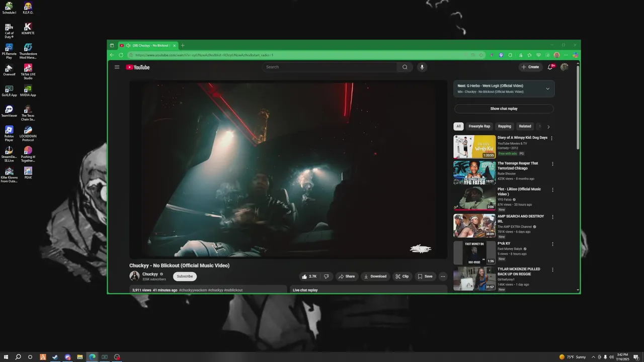Click the YouTube search magnifier button
Image resolution: width=644 pixels, height=362 pixels.
pos(405,67)
